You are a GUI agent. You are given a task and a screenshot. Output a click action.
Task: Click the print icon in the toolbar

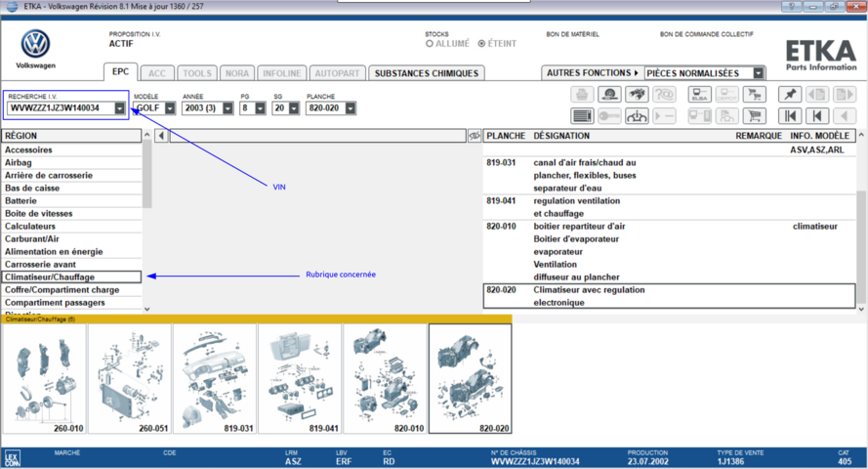tap(582, 95)
